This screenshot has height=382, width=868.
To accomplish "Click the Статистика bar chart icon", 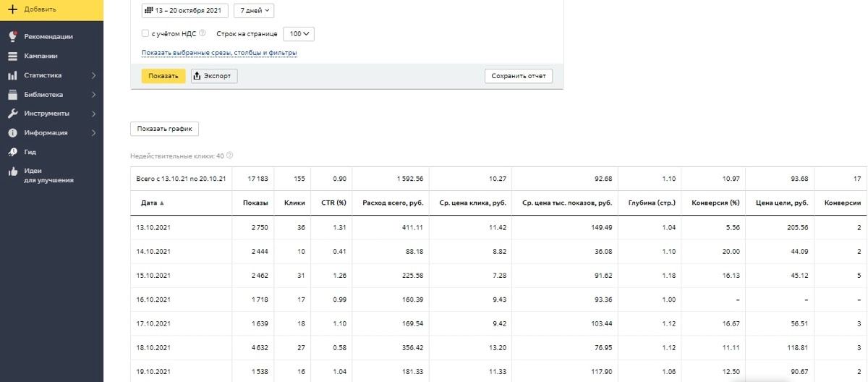I will pos(12,75).
